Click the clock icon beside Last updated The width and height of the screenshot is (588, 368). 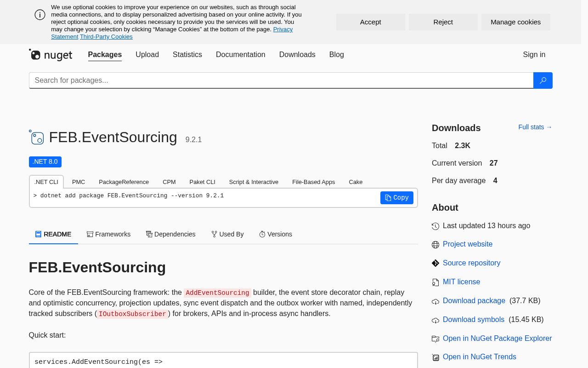435,226
